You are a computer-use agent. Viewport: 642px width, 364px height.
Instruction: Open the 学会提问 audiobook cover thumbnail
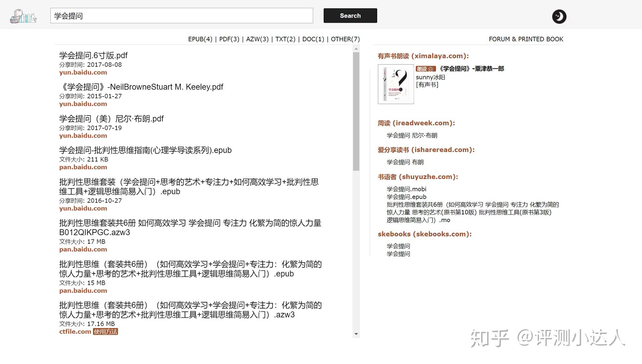pos(396,84)
